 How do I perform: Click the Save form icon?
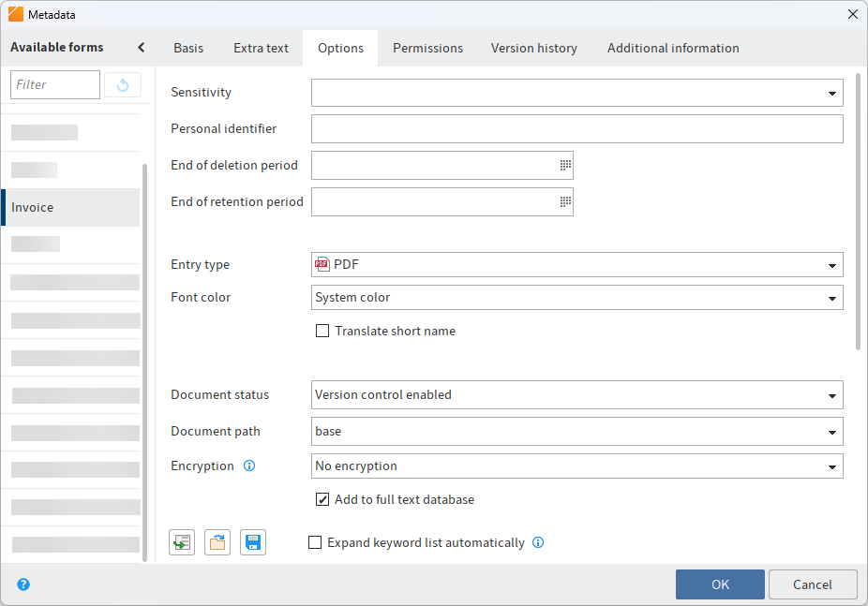252,541
